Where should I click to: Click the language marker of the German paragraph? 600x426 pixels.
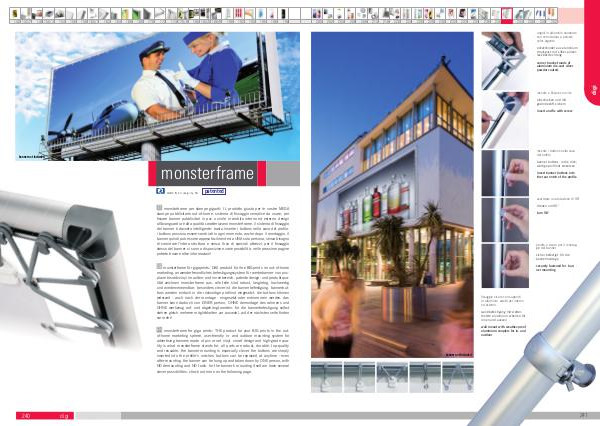tap(159, 266)
